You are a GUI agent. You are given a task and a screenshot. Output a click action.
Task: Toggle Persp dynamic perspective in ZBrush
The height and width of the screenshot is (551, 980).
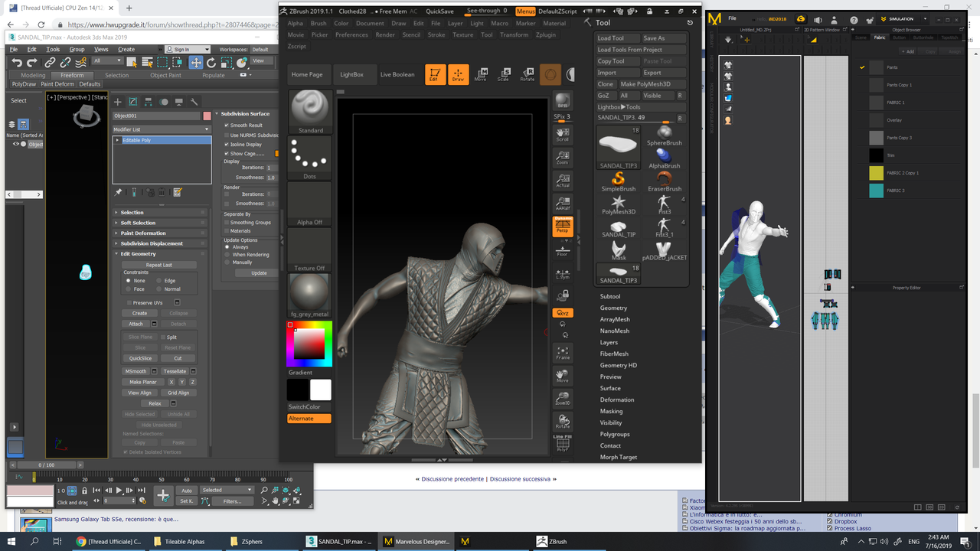click(563, 225)
